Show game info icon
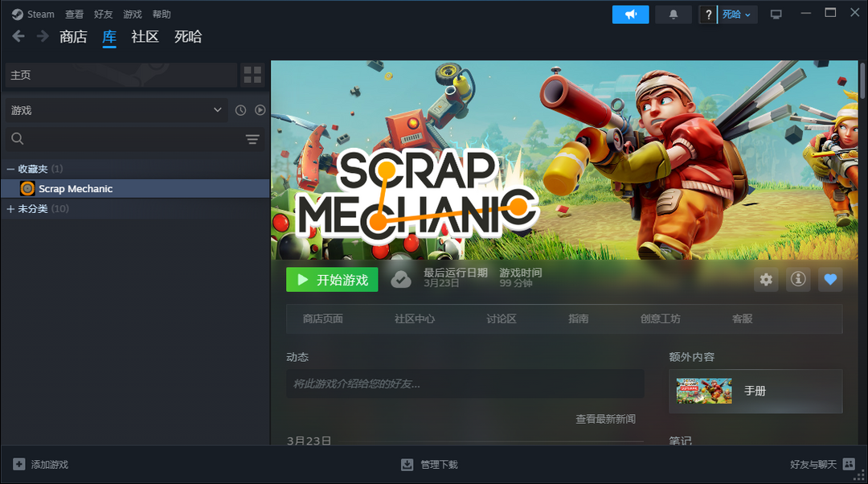The width and height of the screenshot is (868, 484). (798, 280)
